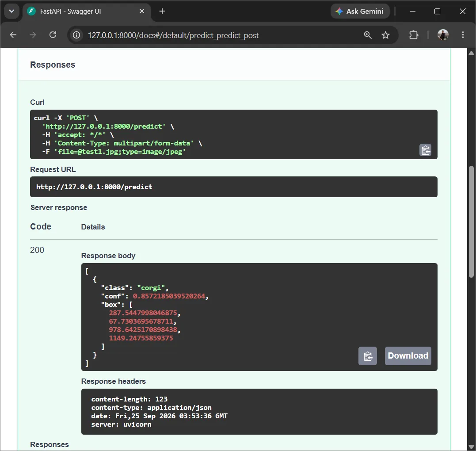Click the Details column header
The image size is (476, 451).
tap(93, 227)
